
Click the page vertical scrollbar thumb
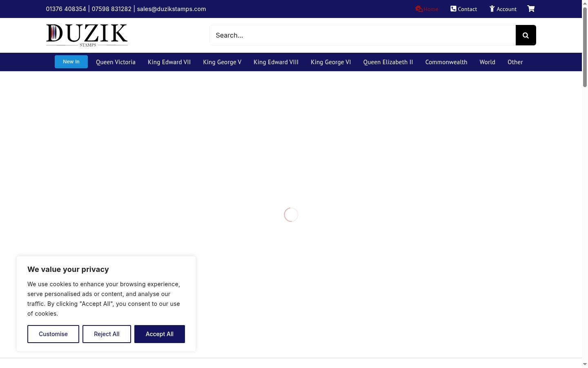pyautogui.click(x=585, y=47)
